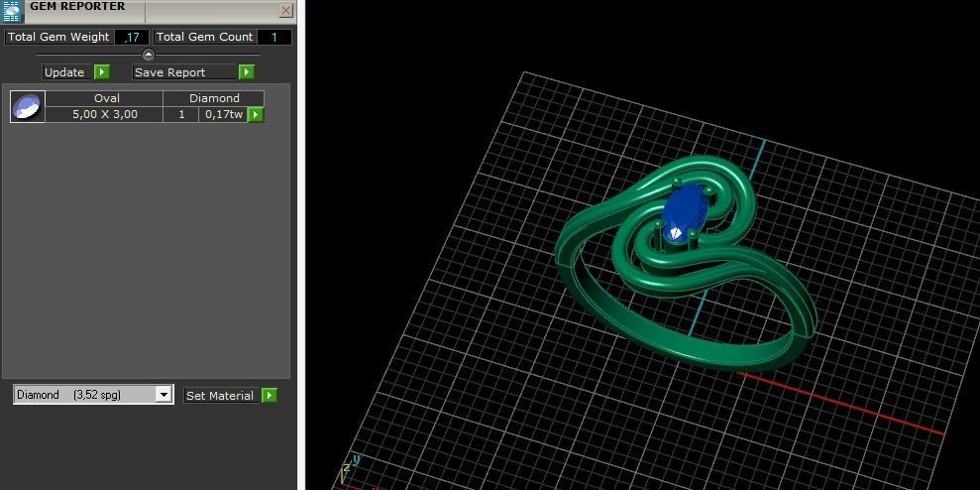
Task: Click the Set Material label
Action: click(x=221, y=396)
